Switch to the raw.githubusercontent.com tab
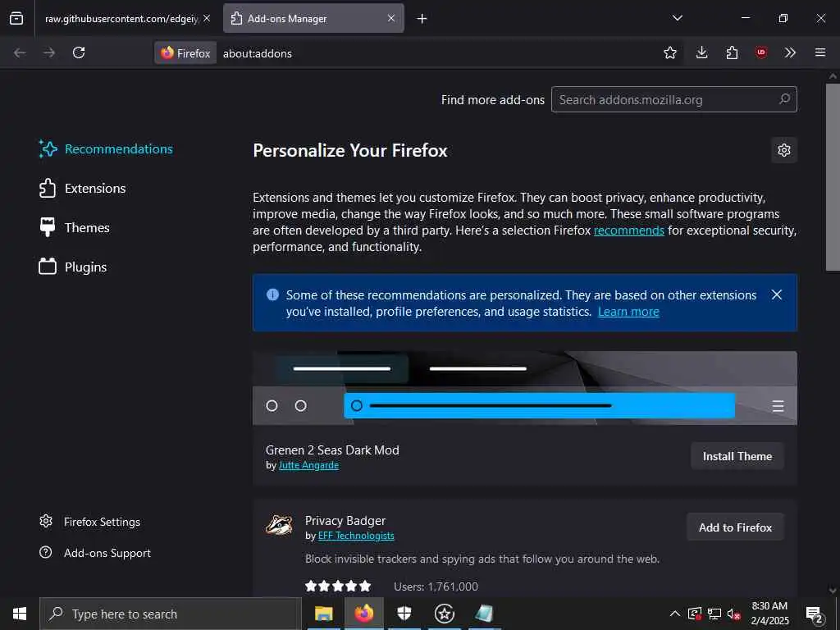 [121, 18]
